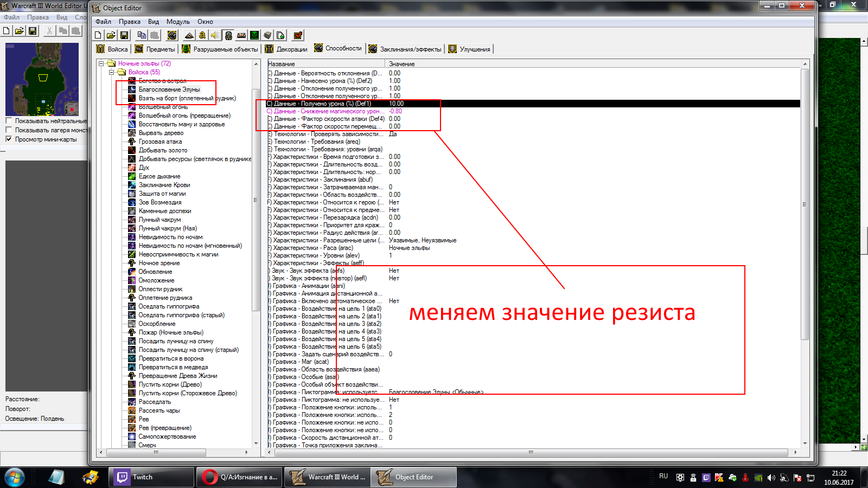
Task: Select 'Самопожертвование' ability
Action: (x=167, y=436)
